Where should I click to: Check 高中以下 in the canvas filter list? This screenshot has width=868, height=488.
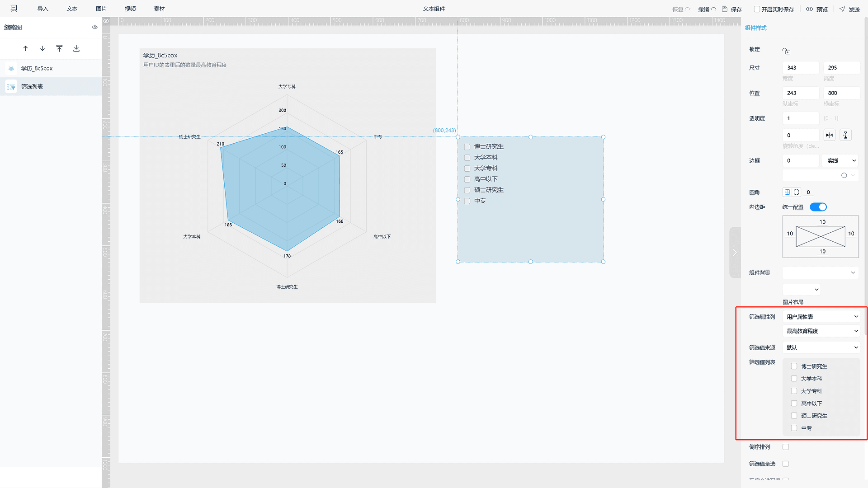(x=467, y=179)
